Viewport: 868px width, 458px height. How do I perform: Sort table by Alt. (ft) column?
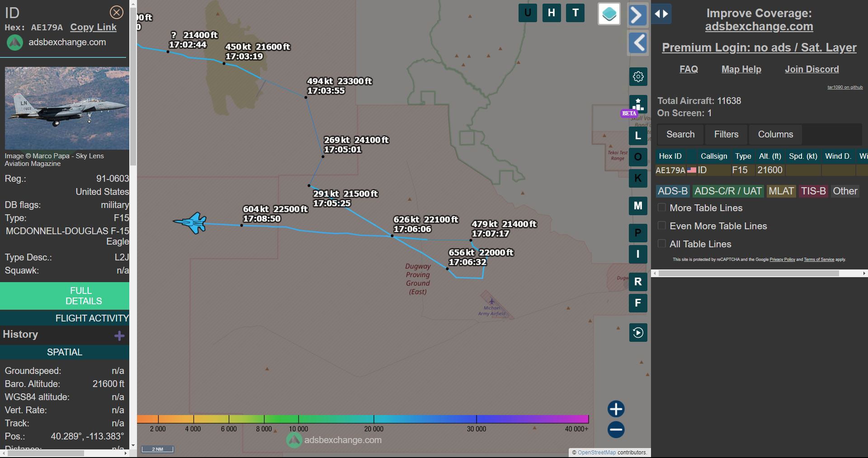point(770,156)
